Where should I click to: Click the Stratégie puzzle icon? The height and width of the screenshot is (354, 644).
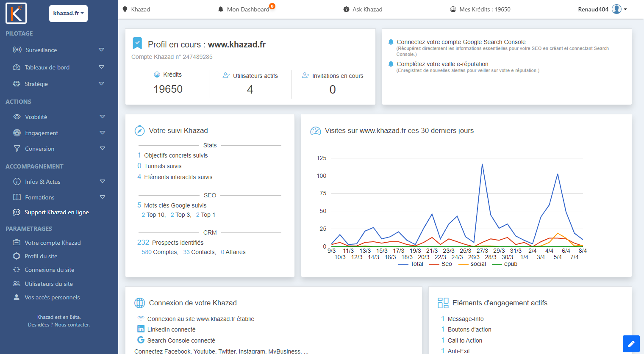click(x=17, y=84)
